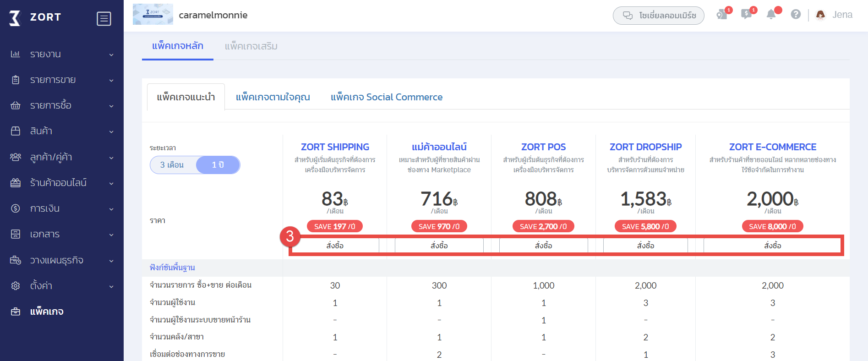Click the package briefcase icon

(16, 312)
